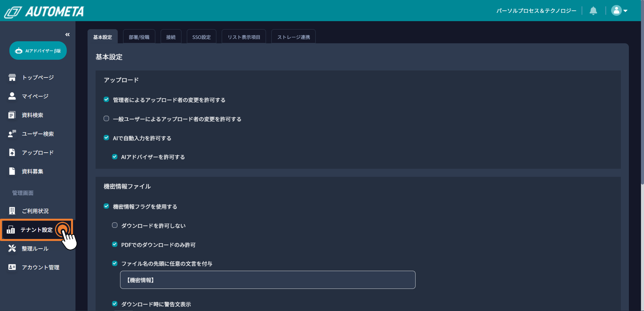The width and height of the screenshot is (644, 311).
Task: Click the notification bell icon
Action: 593,11
